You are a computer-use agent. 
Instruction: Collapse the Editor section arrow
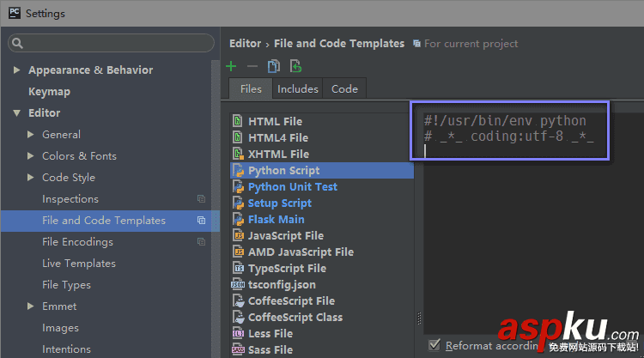pyautogui.click(x=16, y=113)
